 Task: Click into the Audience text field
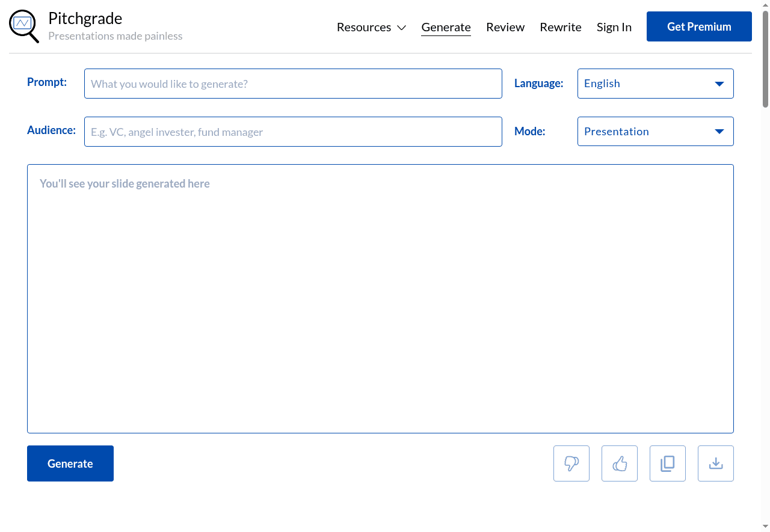point(293,132)
